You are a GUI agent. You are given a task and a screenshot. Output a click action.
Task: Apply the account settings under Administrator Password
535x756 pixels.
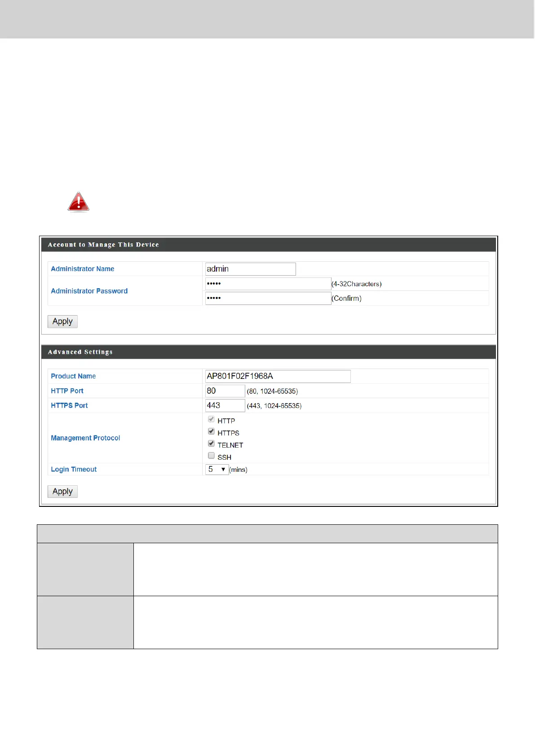coord(62,321)
